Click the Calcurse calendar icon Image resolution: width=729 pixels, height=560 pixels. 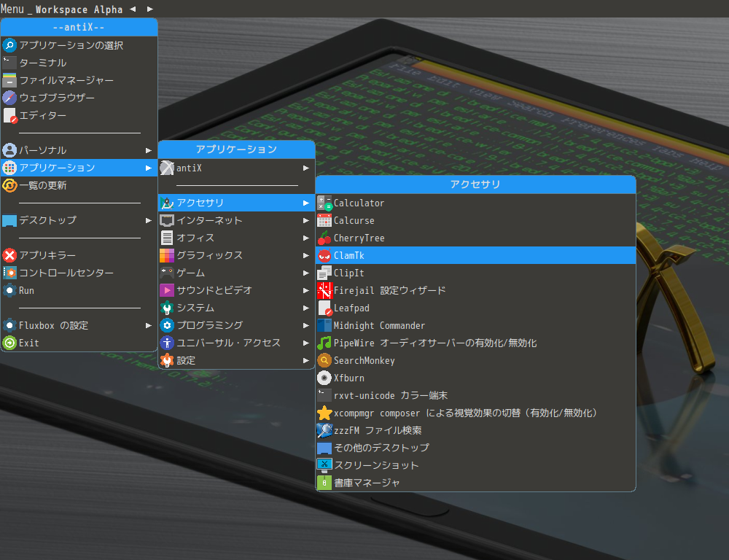pyautogui.click(x=324, y=220)
